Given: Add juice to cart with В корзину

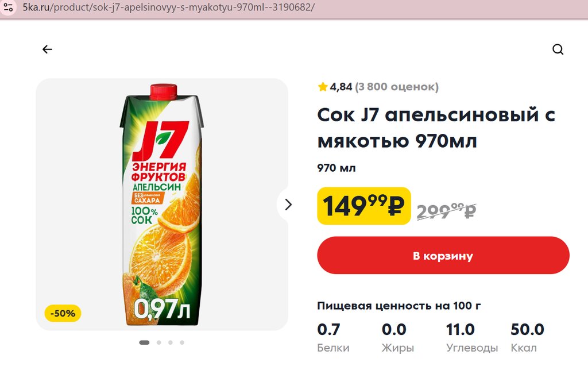Looking at the screenshot, I should (x=443, y=256).
